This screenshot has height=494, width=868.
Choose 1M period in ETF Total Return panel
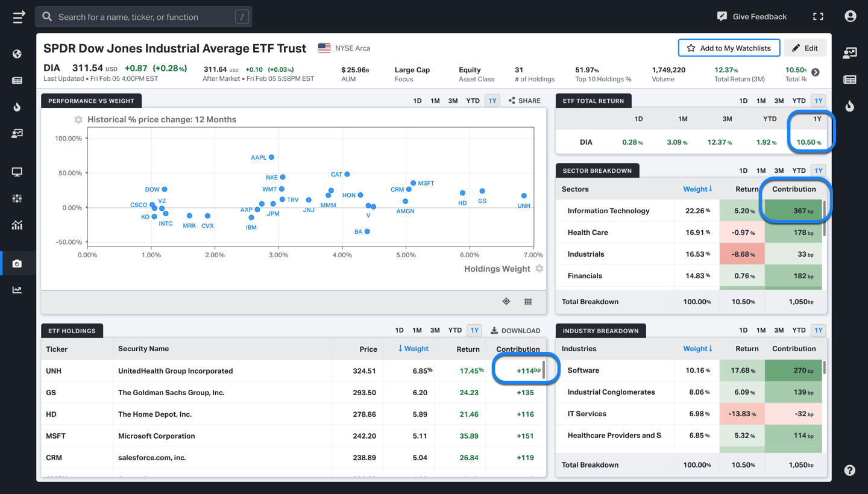[x=761, y=101]
